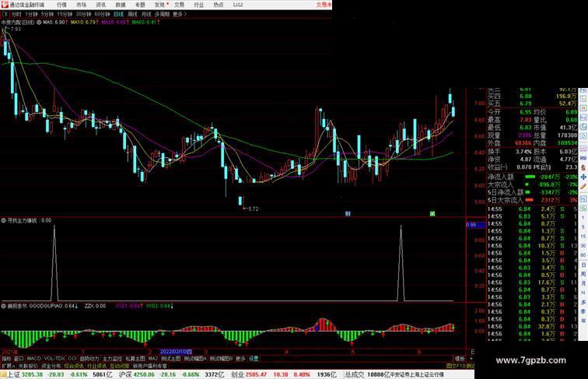Expand the 更多 periods chevron

(180, 14)
